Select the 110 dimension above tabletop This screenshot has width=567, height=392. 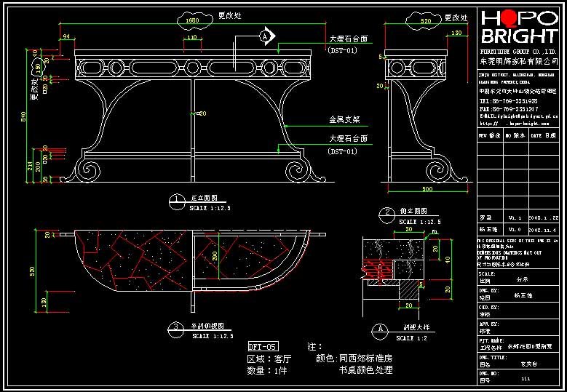pyautogui.click(x=192, y=38)
